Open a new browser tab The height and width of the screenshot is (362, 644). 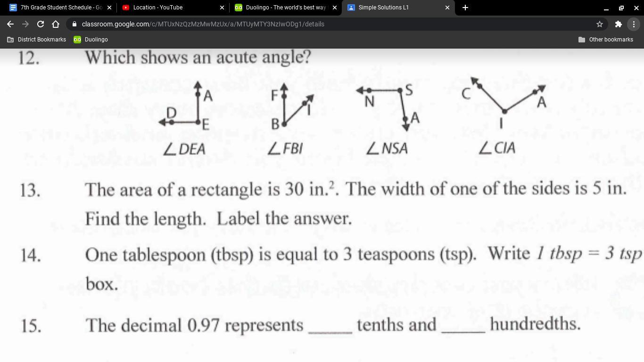[465, 8]
